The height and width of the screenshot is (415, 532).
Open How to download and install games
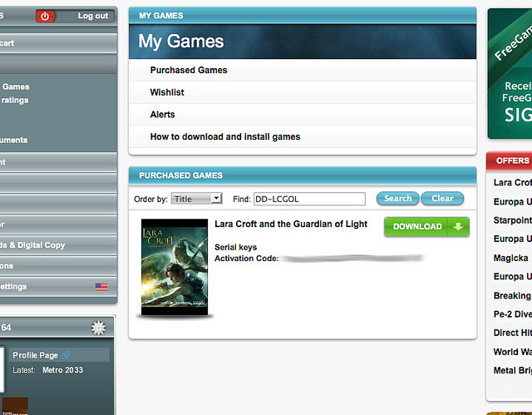225,136
